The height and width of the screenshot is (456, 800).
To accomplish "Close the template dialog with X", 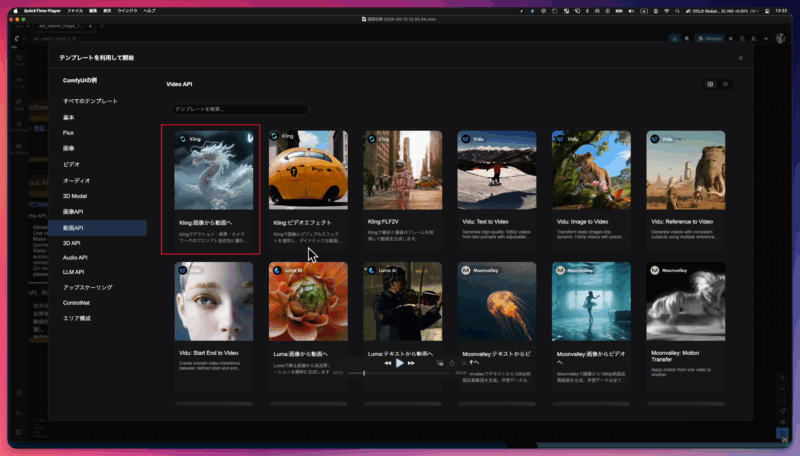I will pyautogui.click(x=740, y=58).
